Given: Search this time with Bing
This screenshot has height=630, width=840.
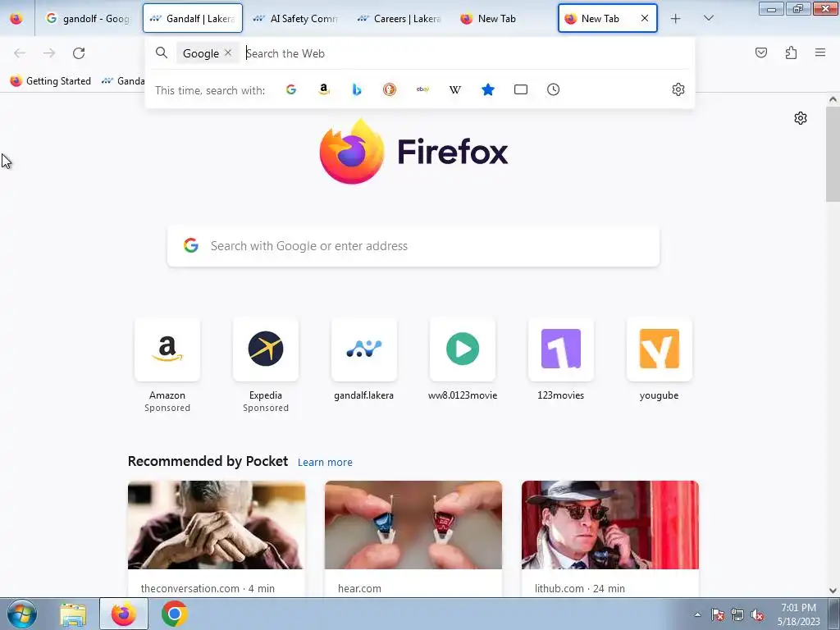Looking at the screenshot, I should tap(357, 89).
